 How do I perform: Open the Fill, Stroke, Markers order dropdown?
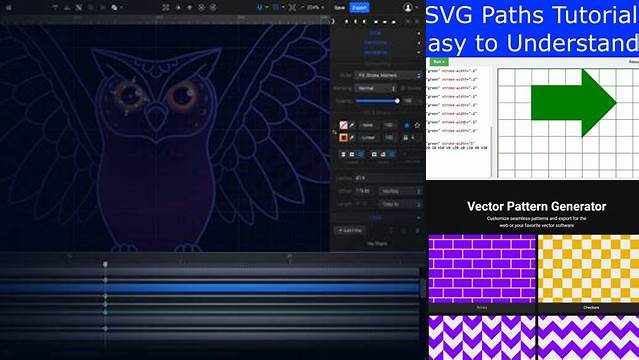[388, 75]
